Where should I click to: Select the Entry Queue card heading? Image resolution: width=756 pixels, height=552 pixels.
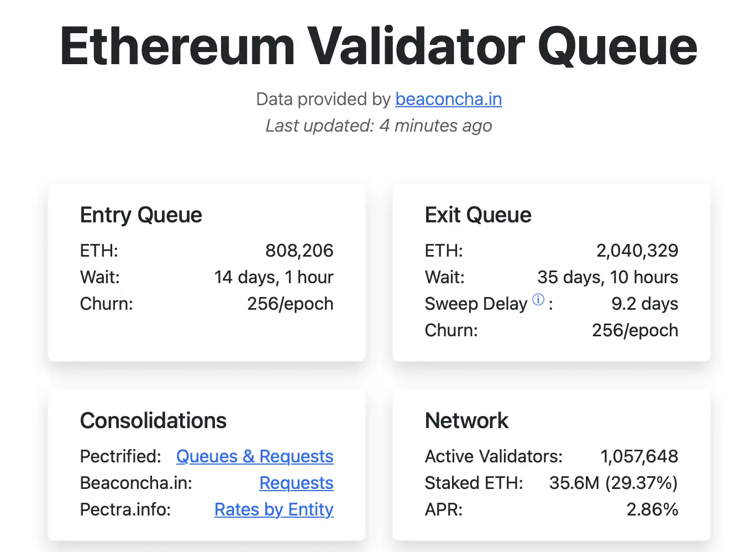tap(141, 215)
